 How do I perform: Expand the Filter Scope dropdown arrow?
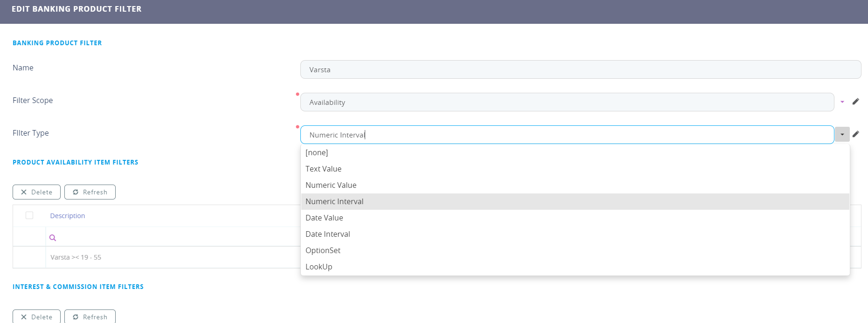842,102
